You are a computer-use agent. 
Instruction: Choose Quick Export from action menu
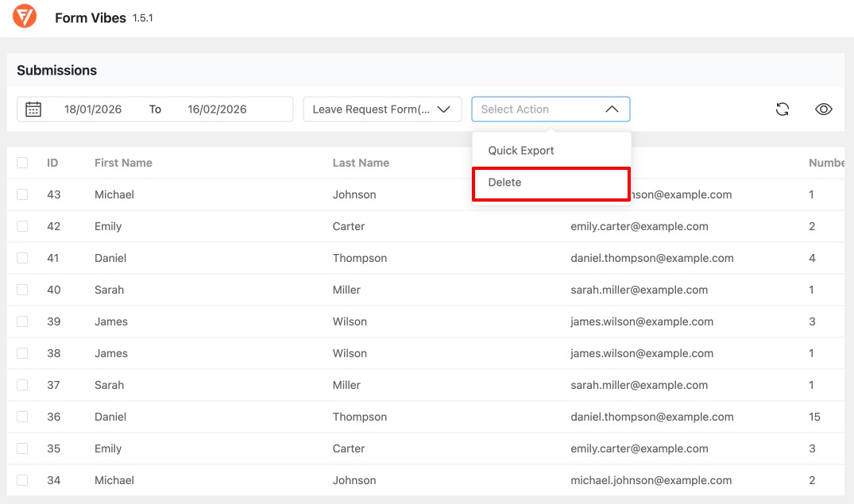pos(551,151)
